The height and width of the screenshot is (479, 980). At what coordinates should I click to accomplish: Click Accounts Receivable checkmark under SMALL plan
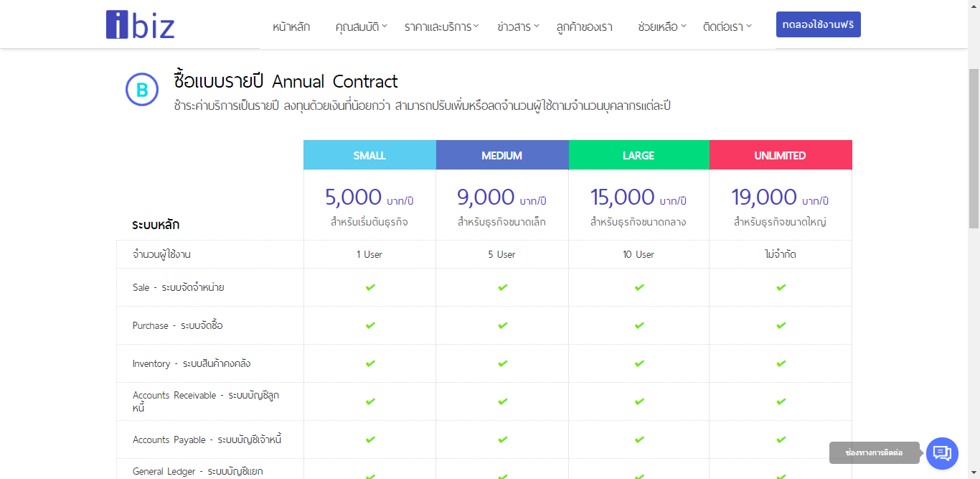pos(370,401)
